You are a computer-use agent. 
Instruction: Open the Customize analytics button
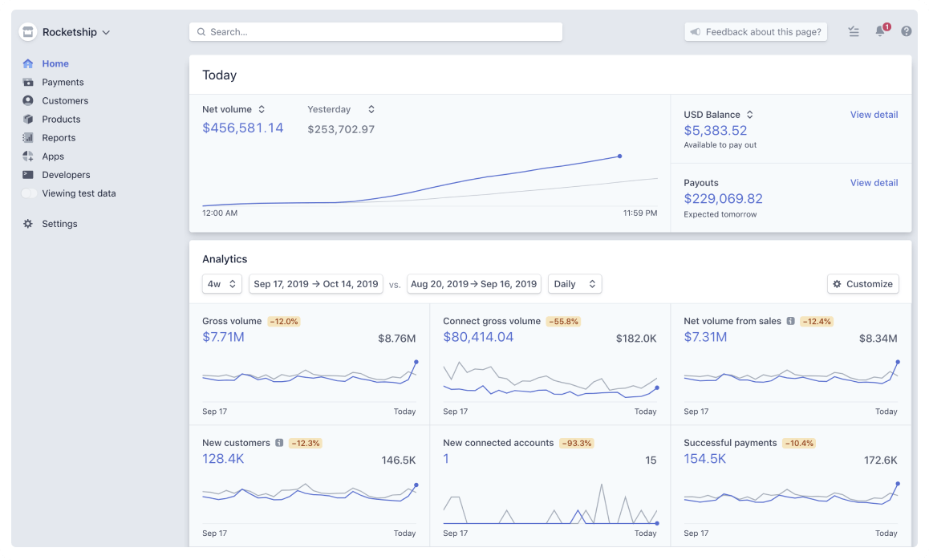point(862,283)
